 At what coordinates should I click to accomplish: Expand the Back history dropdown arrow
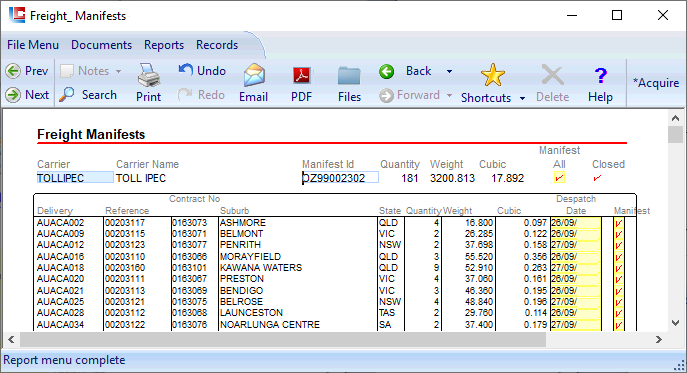pyautogui.click(x=450, y=71)
